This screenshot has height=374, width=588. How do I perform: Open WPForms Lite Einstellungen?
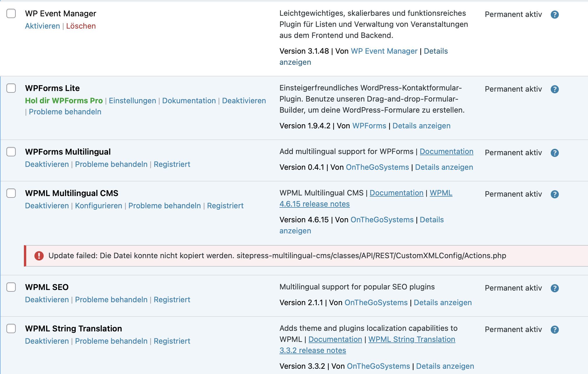(x=133, y=101)
